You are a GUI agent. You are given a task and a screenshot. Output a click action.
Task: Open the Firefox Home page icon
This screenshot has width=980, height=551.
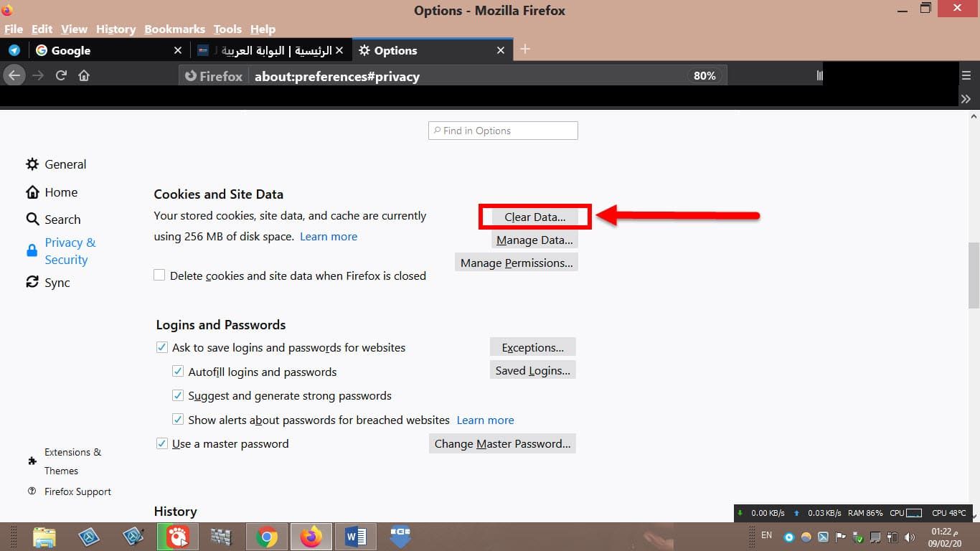pyautogui.click(x=84, y=75)
